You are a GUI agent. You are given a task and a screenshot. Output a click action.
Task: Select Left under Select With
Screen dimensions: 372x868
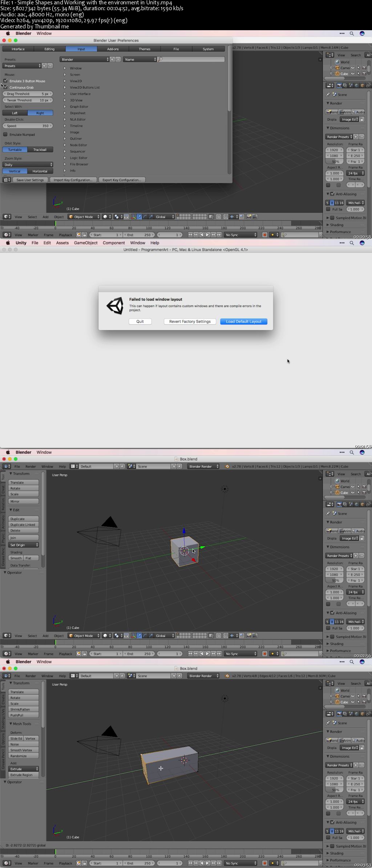tap(15, 113)
